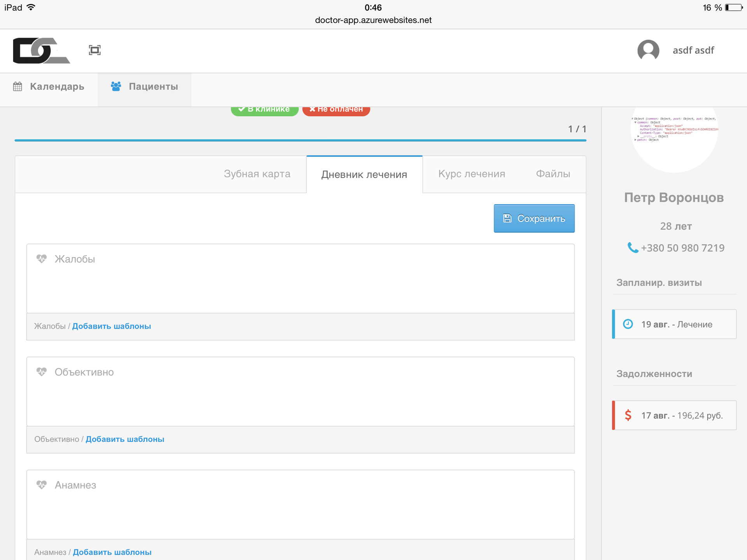Toggle Не оплачен status button
747x560 pixels.
coord(335,109)
